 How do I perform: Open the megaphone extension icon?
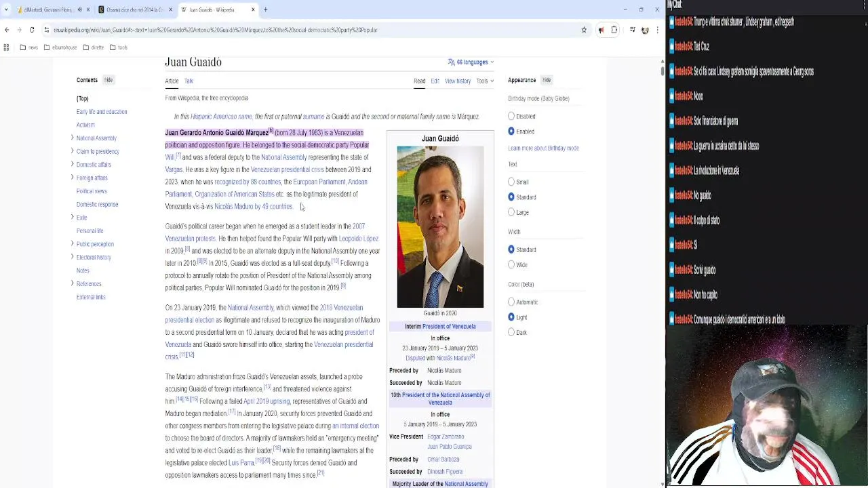[x=601, y=30]
